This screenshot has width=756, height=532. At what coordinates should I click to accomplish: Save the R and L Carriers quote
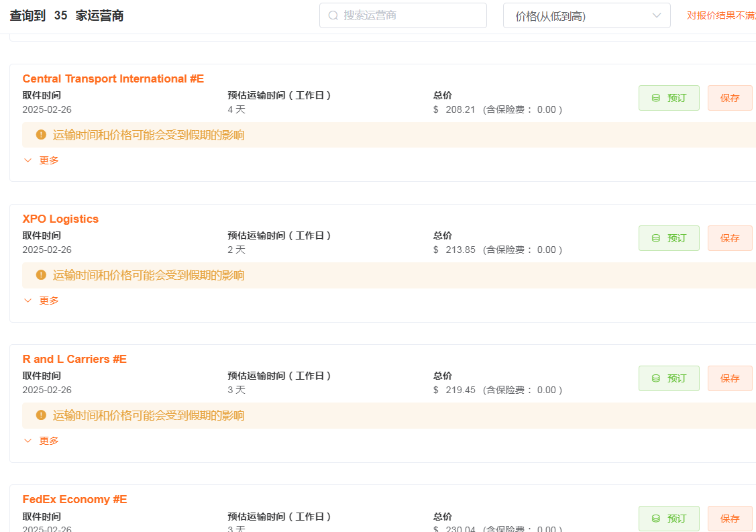point(730,378)
